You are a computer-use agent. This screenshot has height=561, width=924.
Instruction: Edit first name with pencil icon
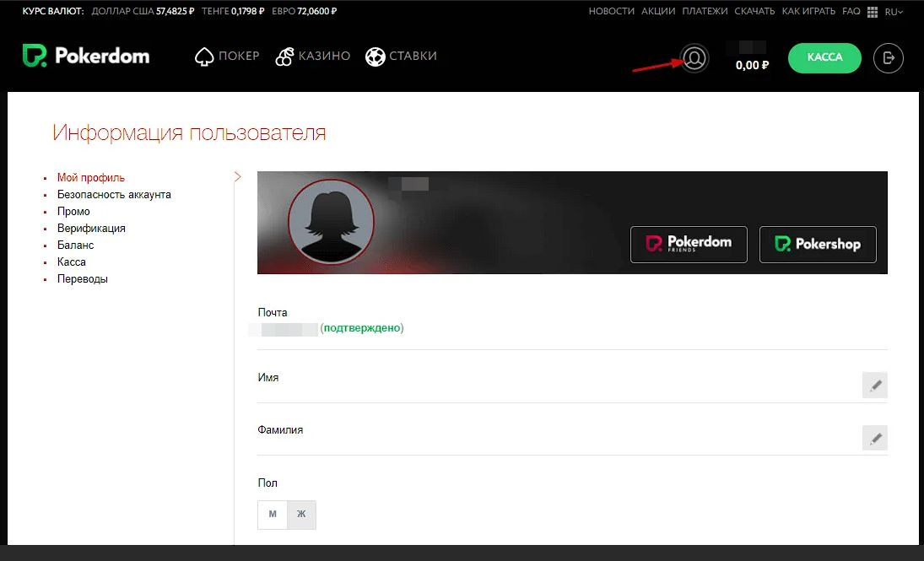point(875,386)
